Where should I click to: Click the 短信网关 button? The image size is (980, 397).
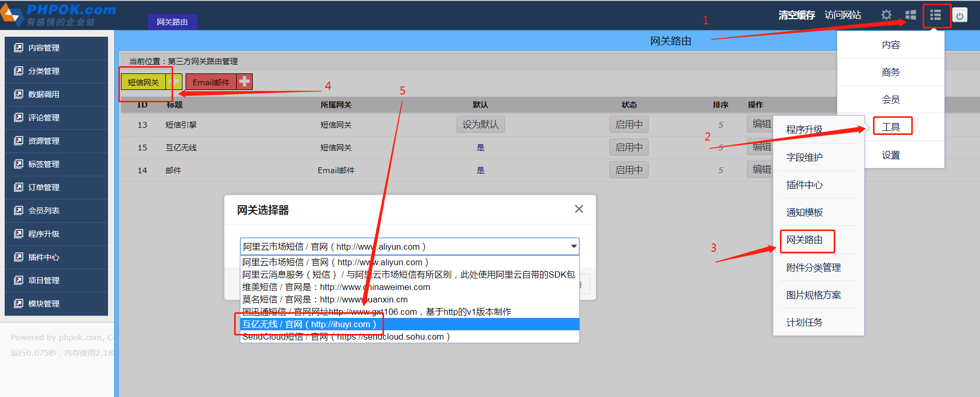click(143, 82)
